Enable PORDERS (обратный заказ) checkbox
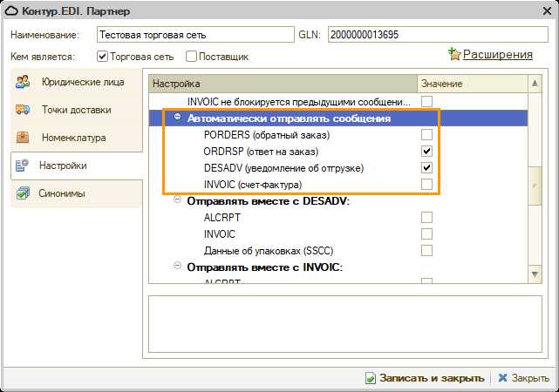This screenshot has height=392, width=559. [426, 134]
